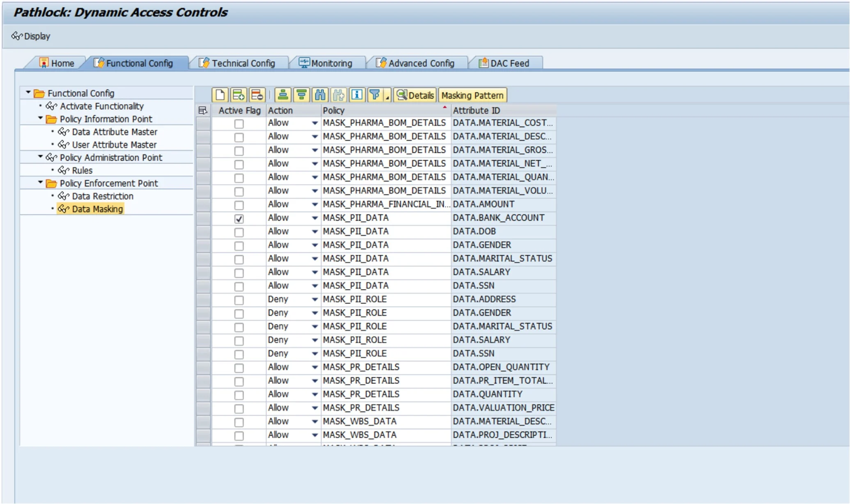The width and height of the screenshot is (850, 504).
Task: Open the Advanced Config tab
Action: coord(415,63)
